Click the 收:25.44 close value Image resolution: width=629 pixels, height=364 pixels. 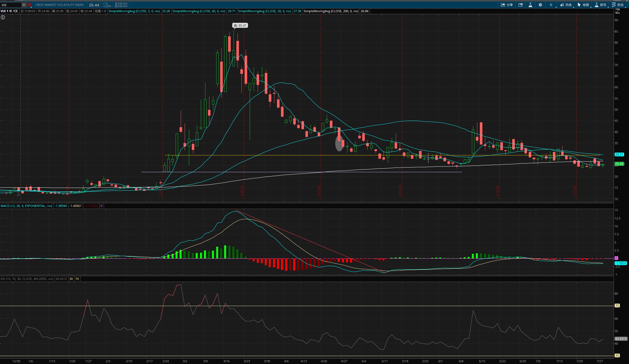86,11
